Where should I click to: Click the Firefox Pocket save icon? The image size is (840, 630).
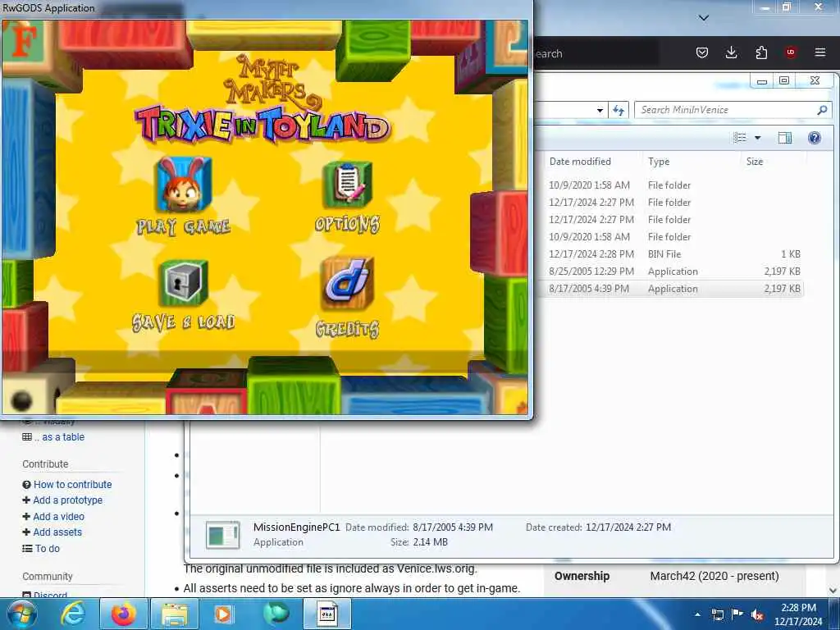(x=702, y=52)
